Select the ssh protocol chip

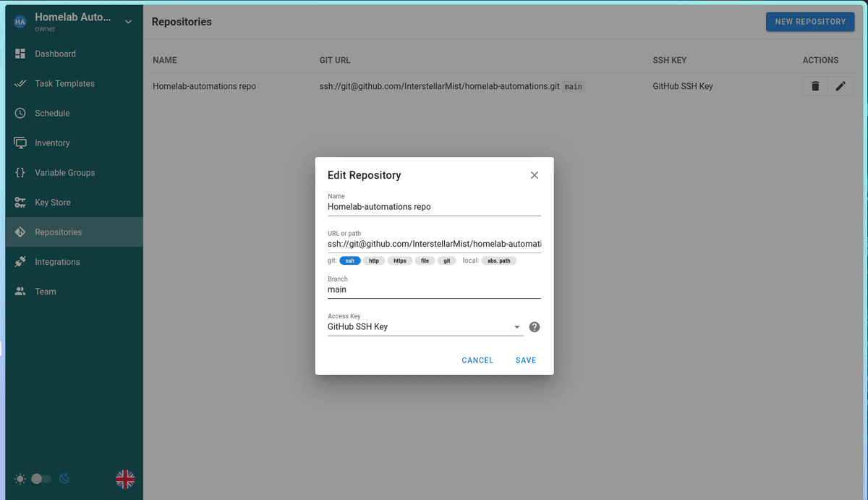coord(350,260)
